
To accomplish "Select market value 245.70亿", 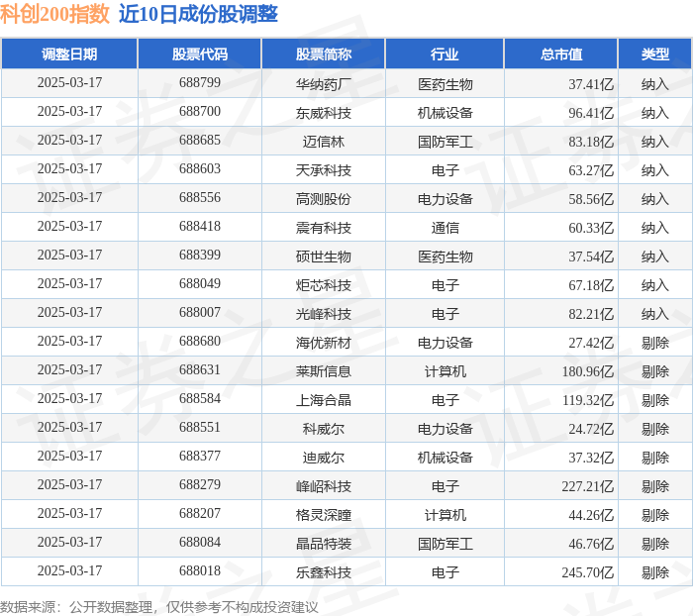I will (588, 572).
